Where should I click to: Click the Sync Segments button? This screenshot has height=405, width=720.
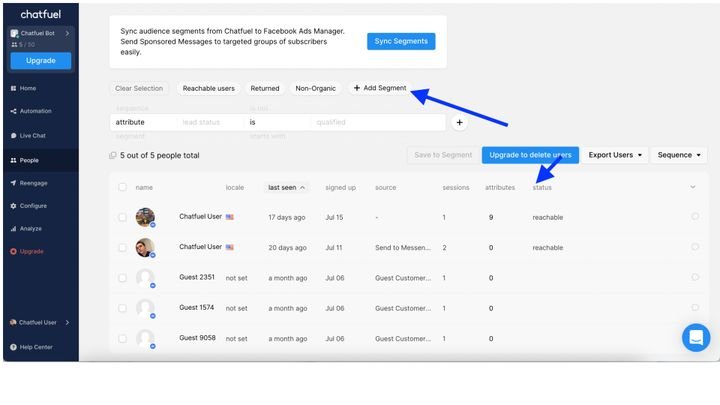401,41
